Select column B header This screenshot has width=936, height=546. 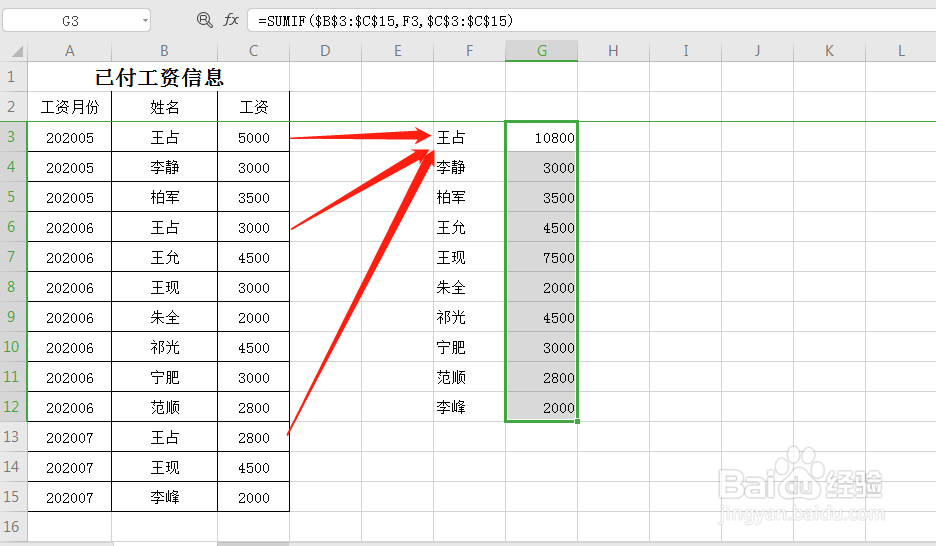[165, 51]
